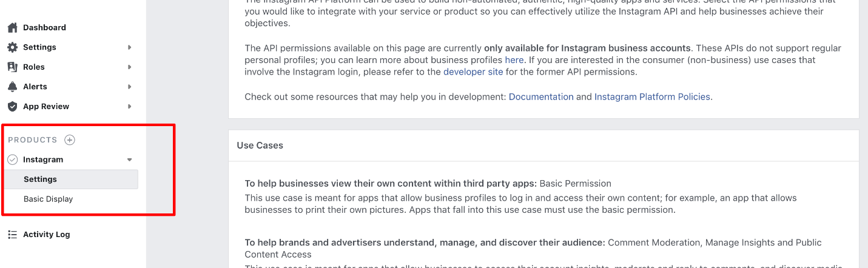The width and height of the screenshot is (868, 268).
Task: Open the top-level Settings menu item
Action: pos(39,47)
